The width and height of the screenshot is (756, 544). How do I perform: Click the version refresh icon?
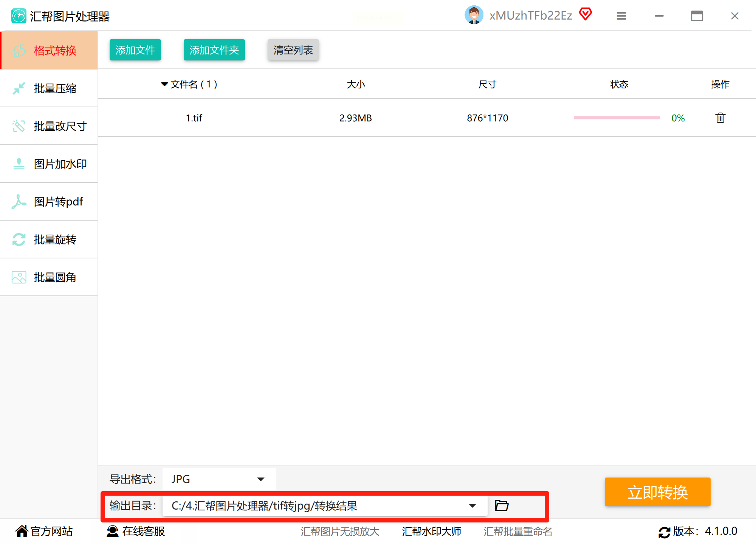(x=664, y=532)
